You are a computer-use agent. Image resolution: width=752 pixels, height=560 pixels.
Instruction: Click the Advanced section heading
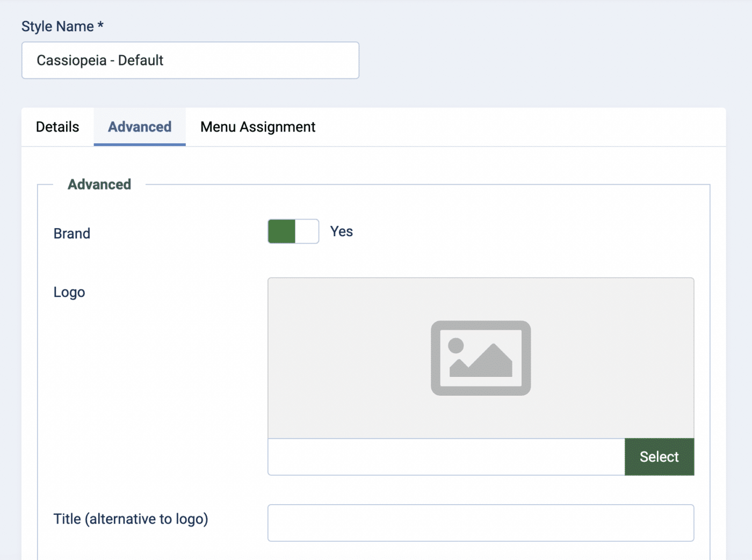pyautogui.click(x=99, y=184)
